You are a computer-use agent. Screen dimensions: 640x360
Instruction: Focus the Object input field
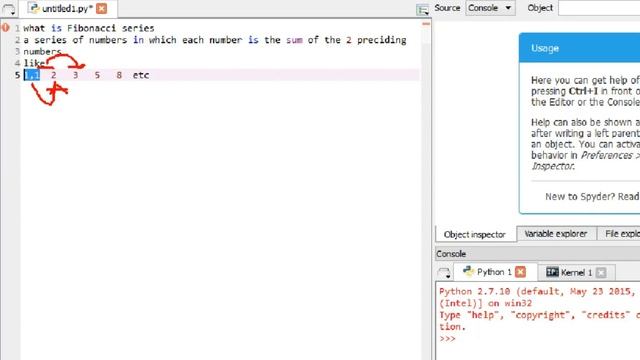point(599,8)
